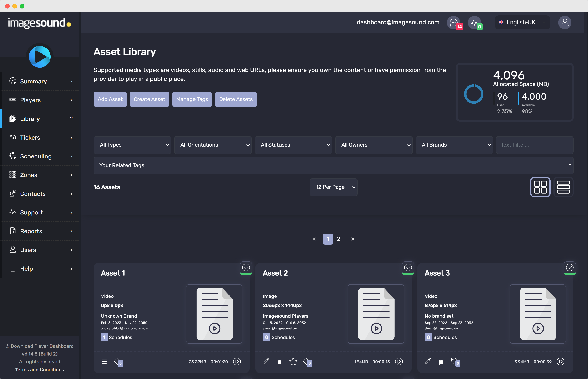Image resolution: width=588 pixels, height=379 pixels.
Task: Select current page number 1
Action: pos(328,239)
